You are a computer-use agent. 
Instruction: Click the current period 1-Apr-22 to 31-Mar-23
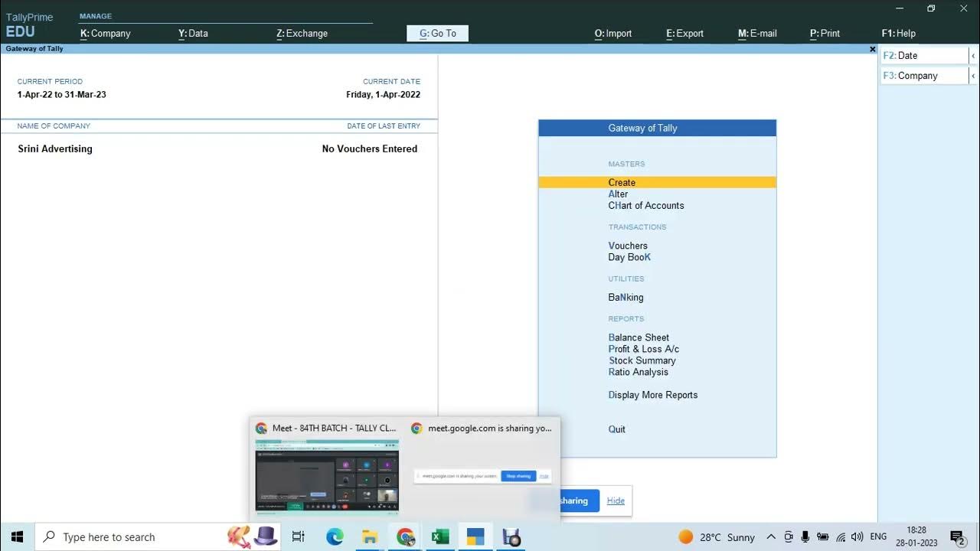pyautogui.click(x=62, y=95)
